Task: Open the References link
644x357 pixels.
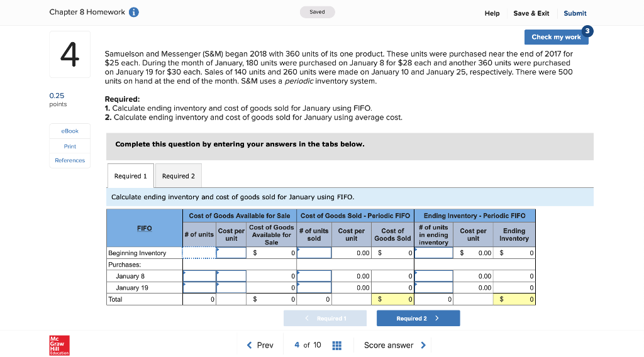Action: (x=70, y=160)
